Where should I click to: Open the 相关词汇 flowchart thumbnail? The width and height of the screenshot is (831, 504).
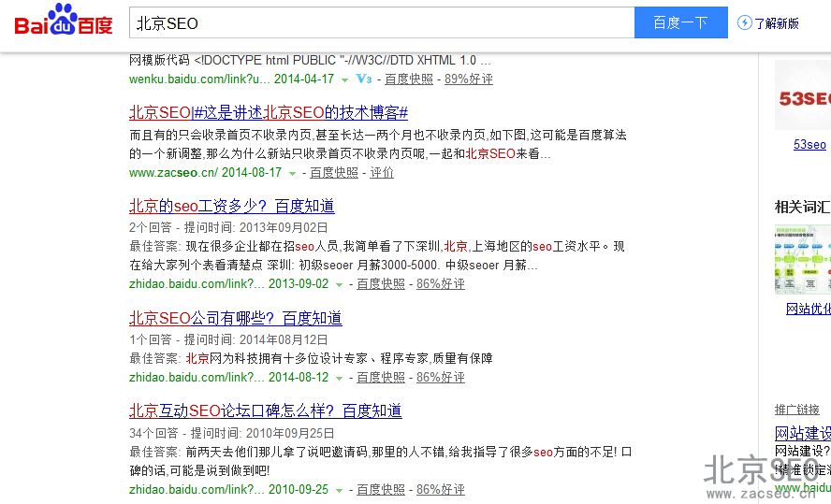click(x=803, y=260)
